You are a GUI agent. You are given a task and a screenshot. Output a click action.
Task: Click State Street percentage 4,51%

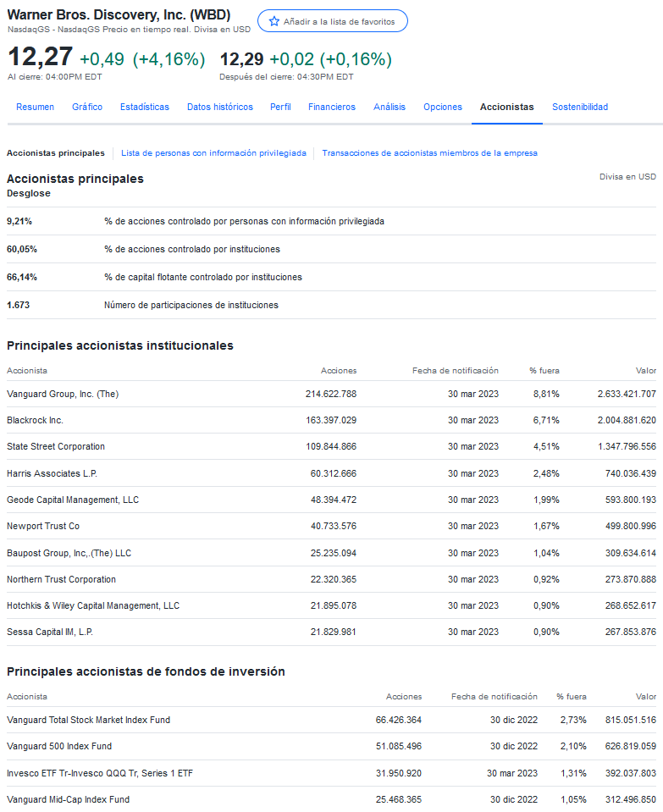click(x=546, y=446)
